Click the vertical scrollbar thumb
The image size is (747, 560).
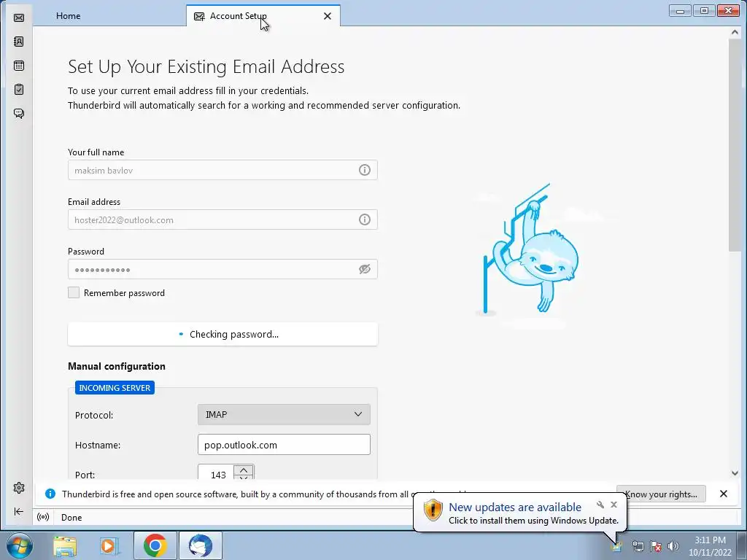click(735, 145)
